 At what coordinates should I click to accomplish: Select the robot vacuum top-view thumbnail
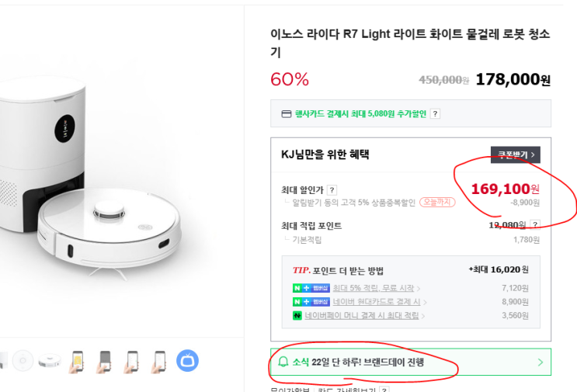50,360
